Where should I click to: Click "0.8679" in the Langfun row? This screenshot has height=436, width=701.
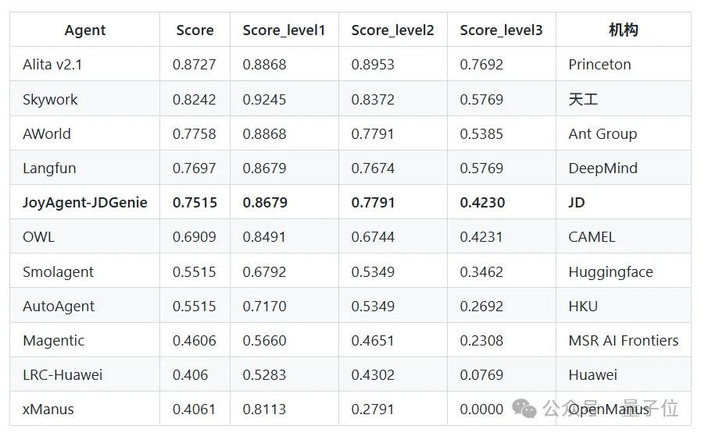pos(264,168)
